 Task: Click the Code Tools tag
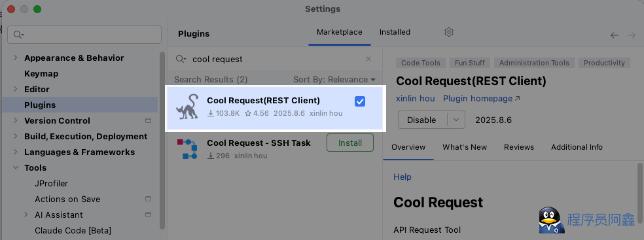(421, 63)
